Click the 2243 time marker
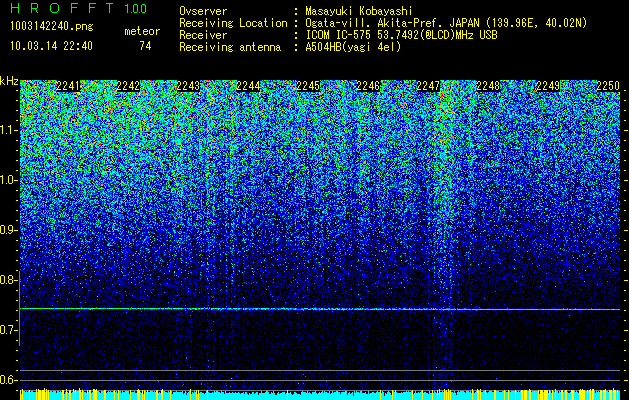629x400 pixels. 188,86
